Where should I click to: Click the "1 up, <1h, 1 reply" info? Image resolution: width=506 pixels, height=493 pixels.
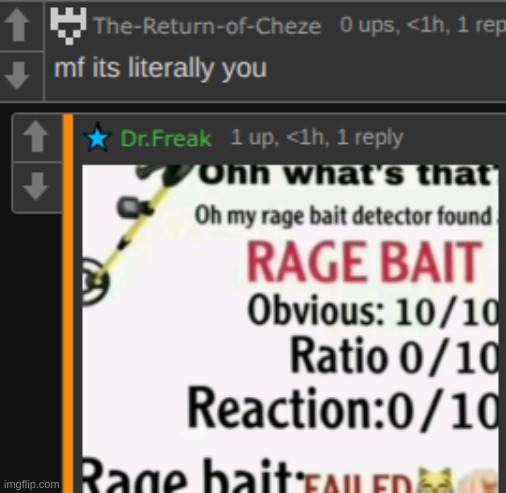(317, 137)
